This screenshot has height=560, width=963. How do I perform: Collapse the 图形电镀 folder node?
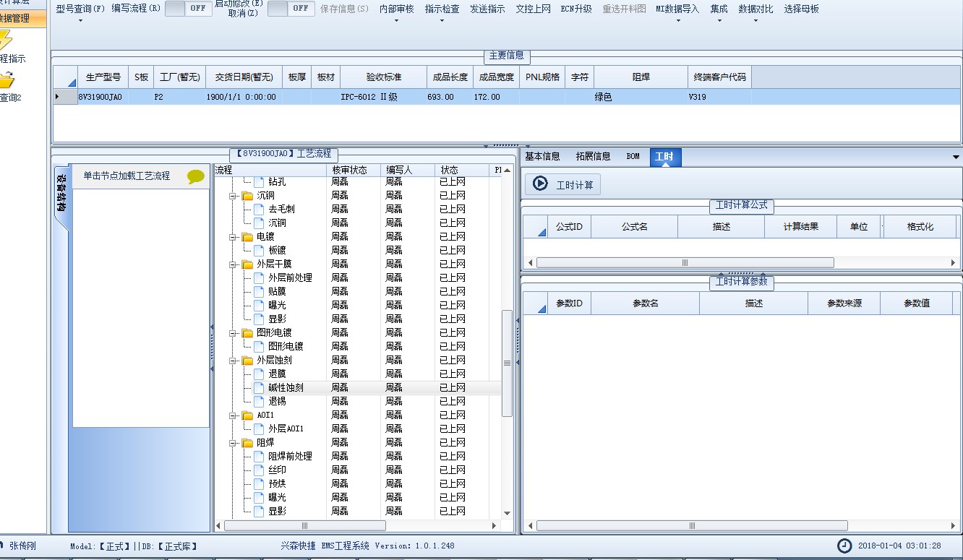[x=234, y=333]
